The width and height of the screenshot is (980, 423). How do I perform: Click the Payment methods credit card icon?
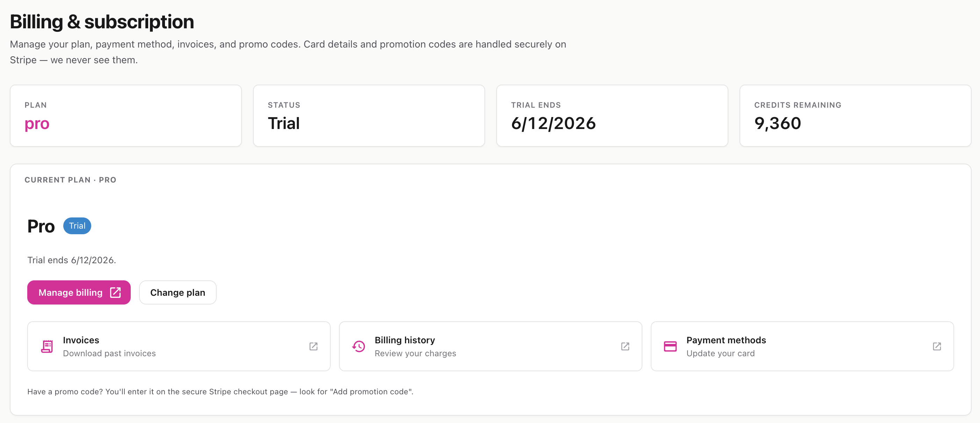pos(670,346)
